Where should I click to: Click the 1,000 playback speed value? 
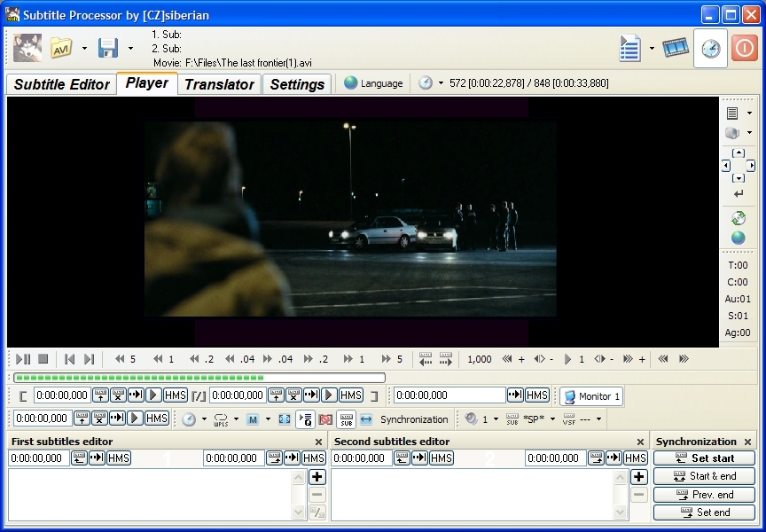coord(480,359)
